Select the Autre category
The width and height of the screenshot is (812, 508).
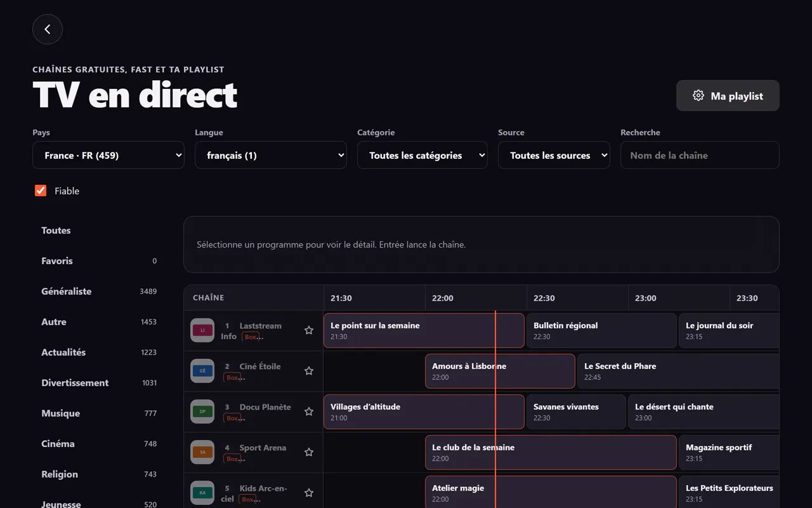click(99, 322)
